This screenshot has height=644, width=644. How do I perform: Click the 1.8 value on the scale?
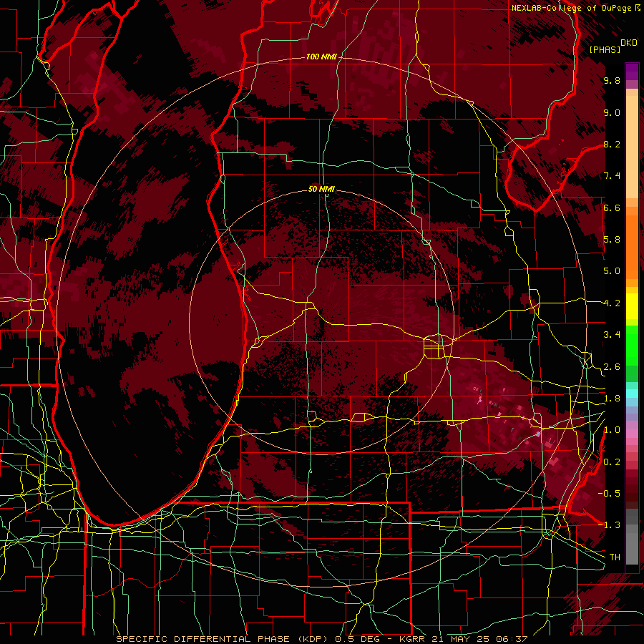tap(612, 399)
